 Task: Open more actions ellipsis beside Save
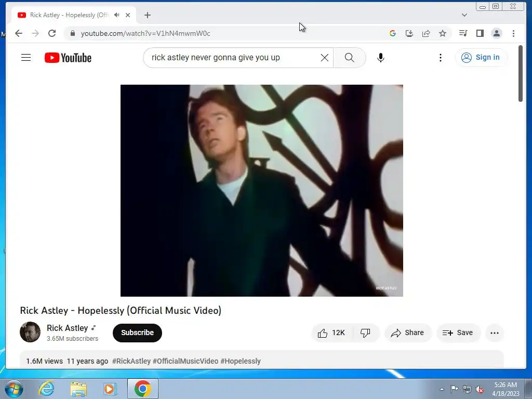(x=495, y=333)
